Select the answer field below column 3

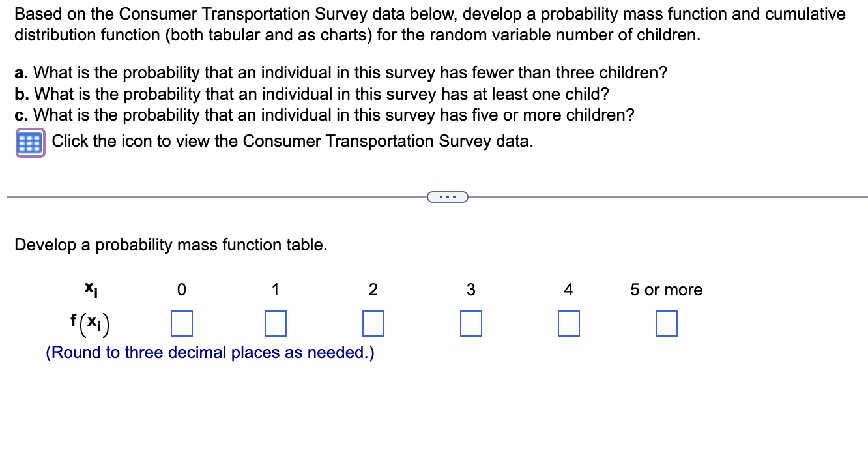[x=470, y=322]
